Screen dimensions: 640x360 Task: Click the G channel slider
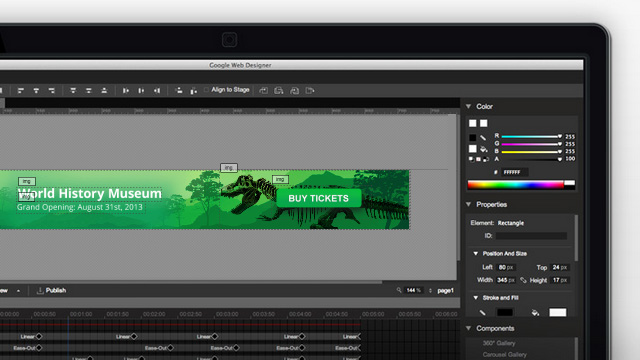(x=531, y=144)
